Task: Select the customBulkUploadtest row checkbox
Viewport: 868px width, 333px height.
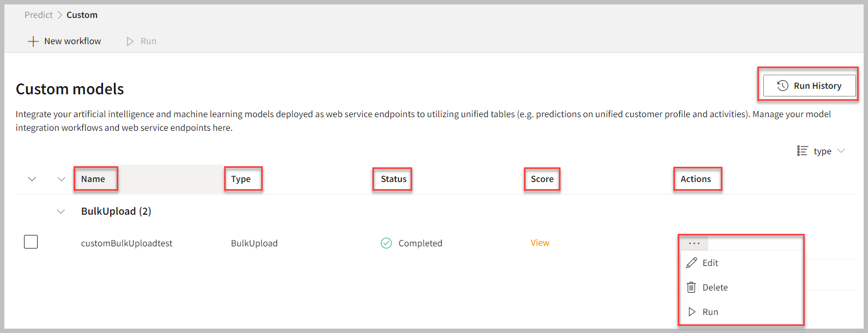Action: click(x=31, y=241)
